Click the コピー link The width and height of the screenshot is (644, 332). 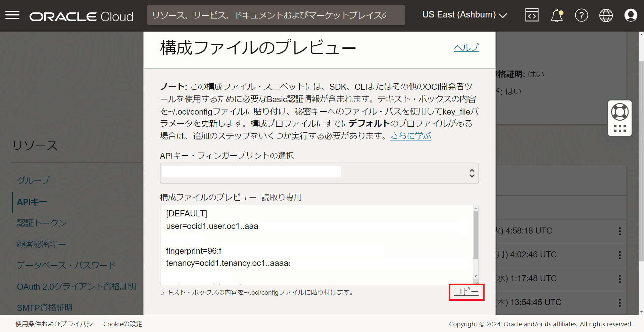pyautogui.click(x=466, y=292)
